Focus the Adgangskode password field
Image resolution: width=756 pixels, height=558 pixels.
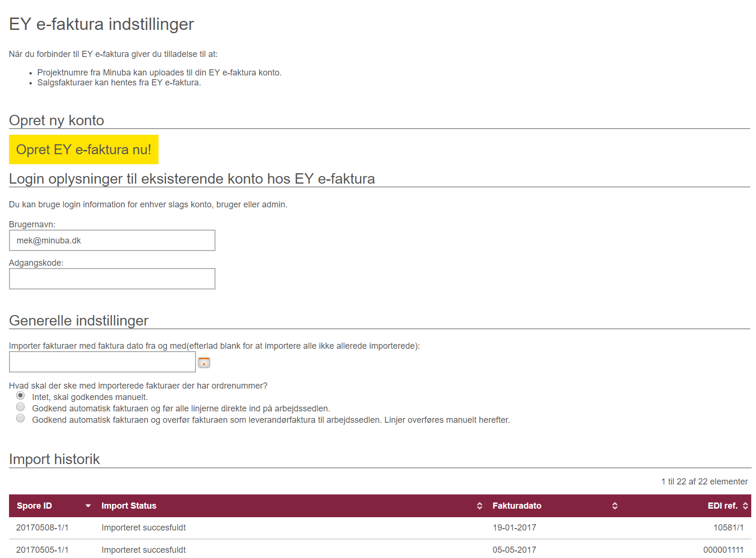[x=112, y=279]
